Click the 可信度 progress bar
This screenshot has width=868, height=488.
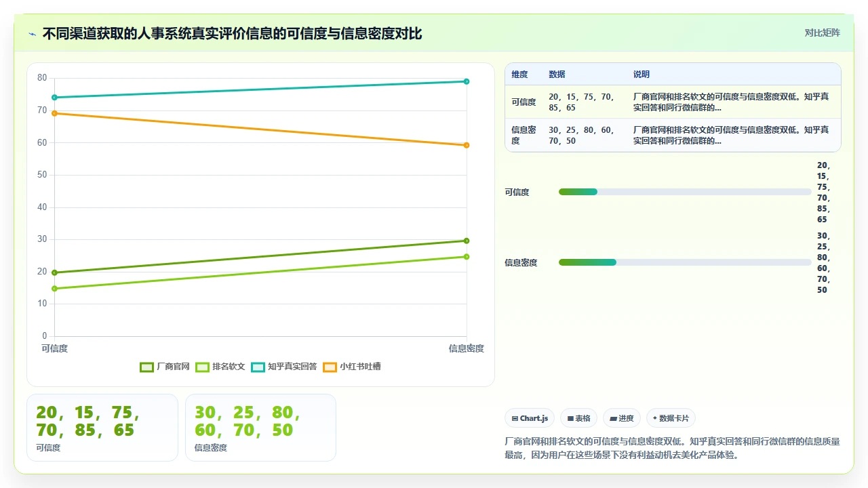click(685, 192)
